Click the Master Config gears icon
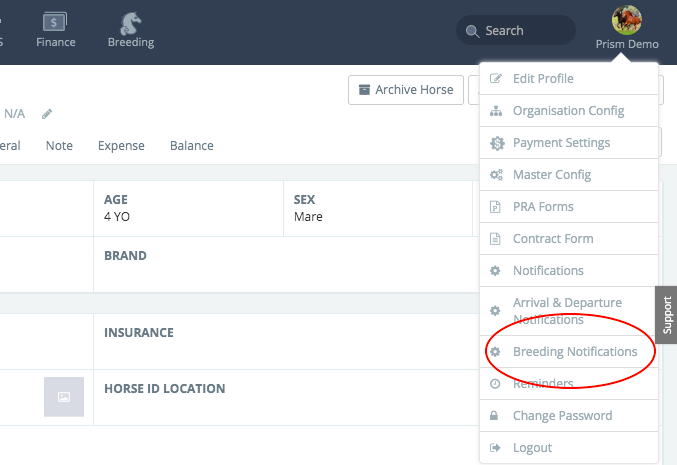The height and width of the screenshot is (465, 677). [496, 175]
